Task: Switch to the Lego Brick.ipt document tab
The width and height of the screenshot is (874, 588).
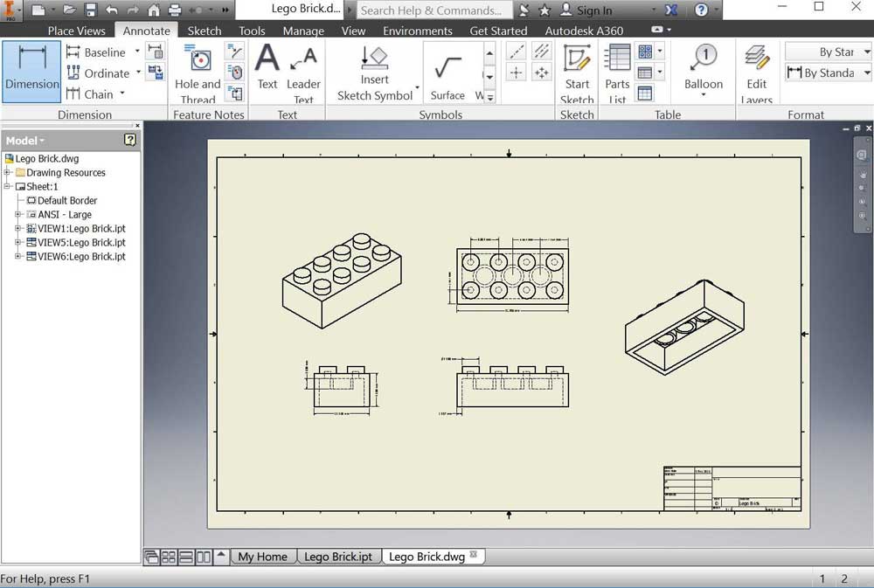Action: point(339,557)
